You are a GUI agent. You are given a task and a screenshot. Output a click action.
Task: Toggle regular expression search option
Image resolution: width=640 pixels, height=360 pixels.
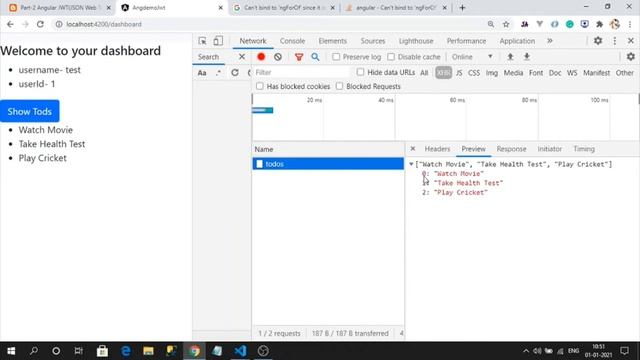pos(218,73)
